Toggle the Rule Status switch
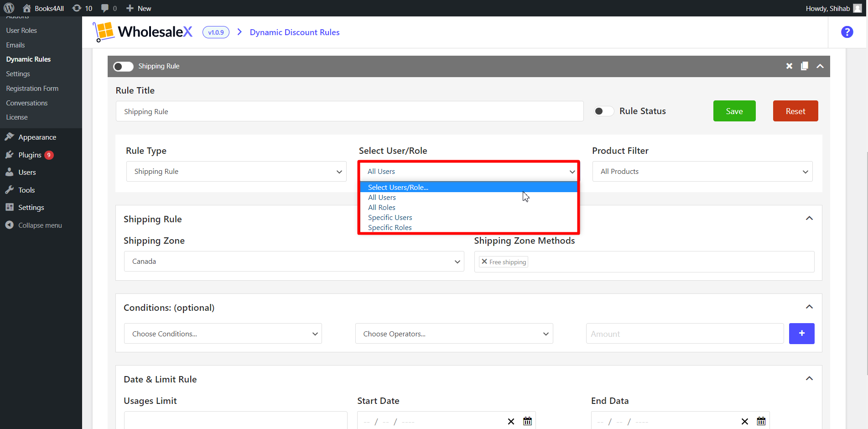 click(603, 111)
